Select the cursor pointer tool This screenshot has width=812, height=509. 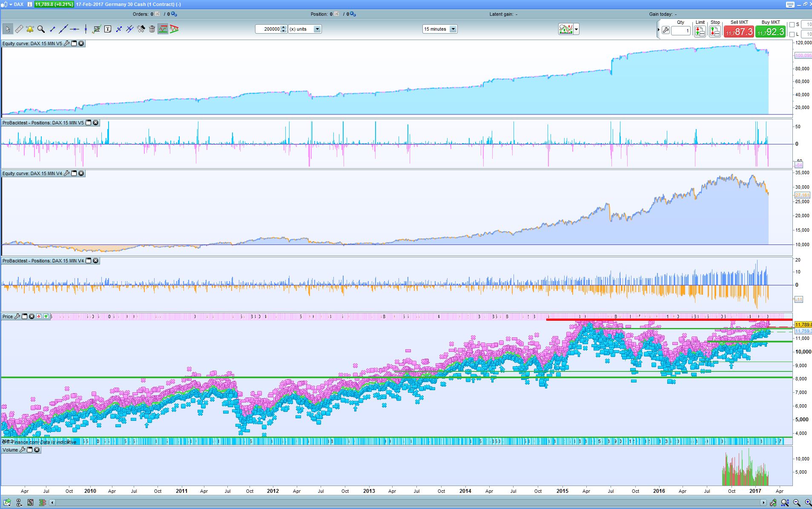click(x=7, y=29)
